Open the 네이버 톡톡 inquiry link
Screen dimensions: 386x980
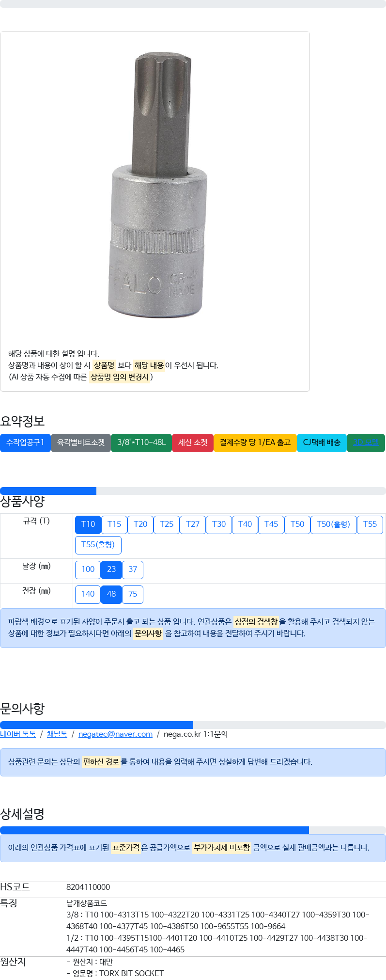click(18, 734)
